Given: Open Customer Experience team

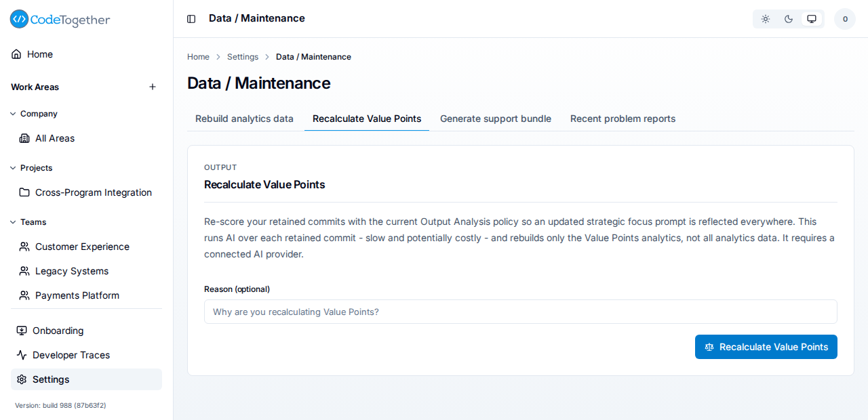Looking at the screenshot, I should pyautogui.click(x=86, y=247).
